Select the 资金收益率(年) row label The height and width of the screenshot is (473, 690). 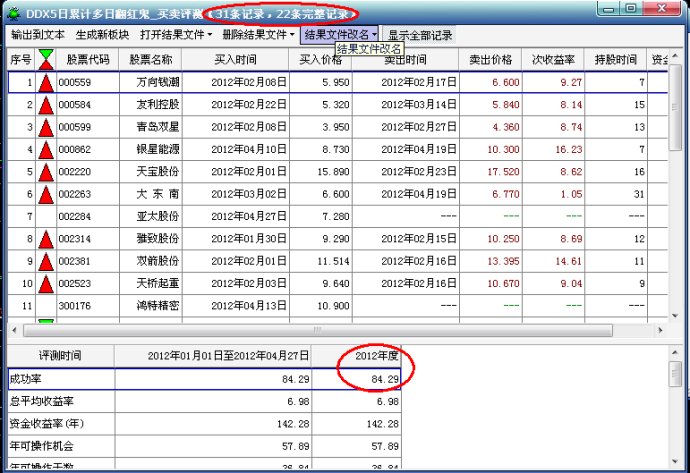(x=61, y=424)
